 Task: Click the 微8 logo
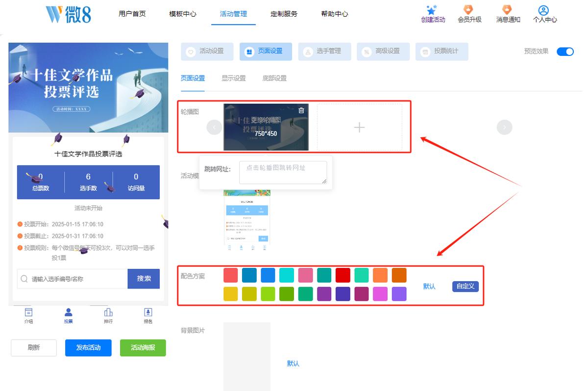68,14
